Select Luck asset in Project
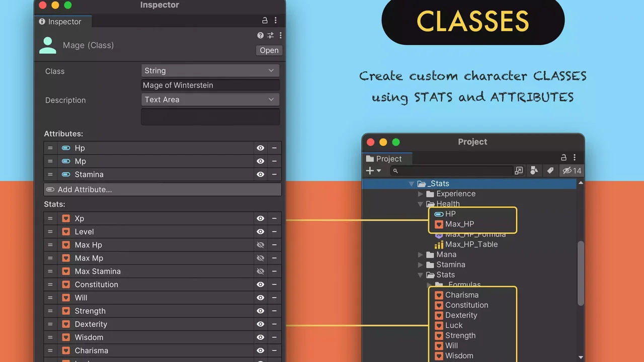Image resolution: width=644 pixels, height=362 pixels. point(454,325)
